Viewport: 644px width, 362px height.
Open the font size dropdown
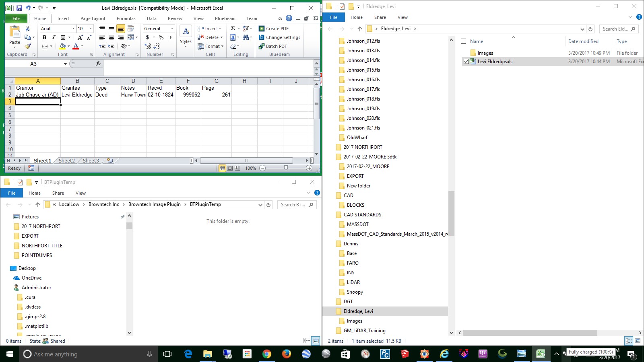(x=90, y=29)
